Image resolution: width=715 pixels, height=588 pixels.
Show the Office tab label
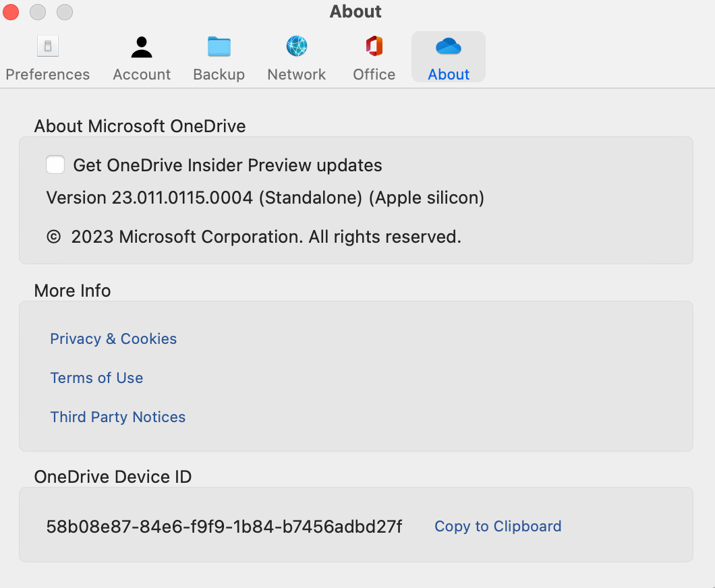374,74
